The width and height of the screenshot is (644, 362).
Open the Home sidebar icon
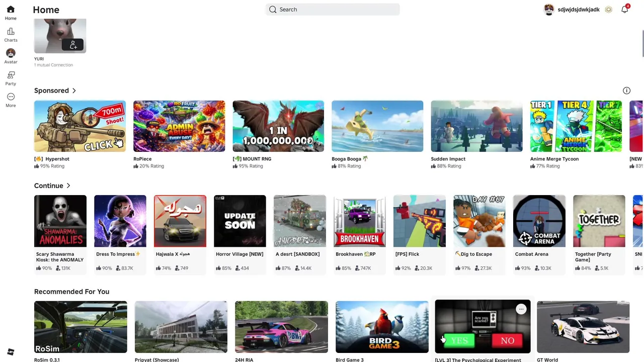[11, 10]
